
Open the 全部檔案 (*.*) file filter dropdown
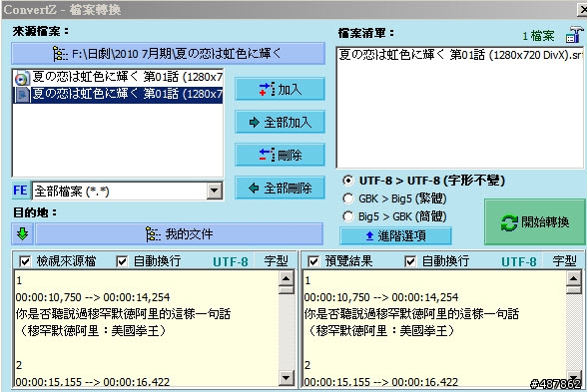(x=214, y=192)
